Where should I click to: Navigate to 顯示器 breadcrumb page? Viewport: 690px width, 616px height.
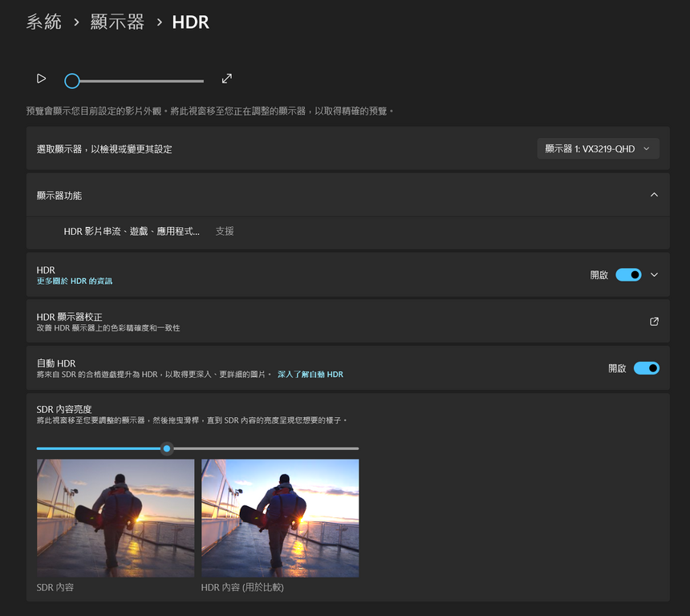tap(117, 22)
